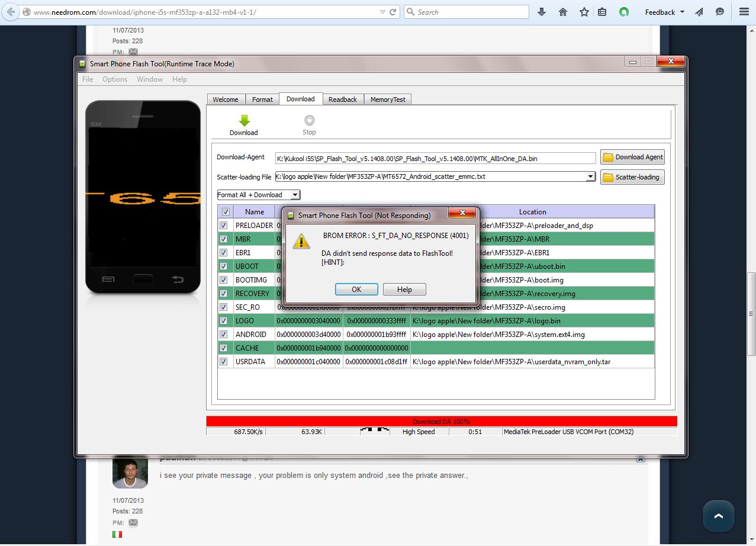Viewport: 756px width, 546px height.
Task: Reload the page with the refresh icon
Action: tap(393, 12)
